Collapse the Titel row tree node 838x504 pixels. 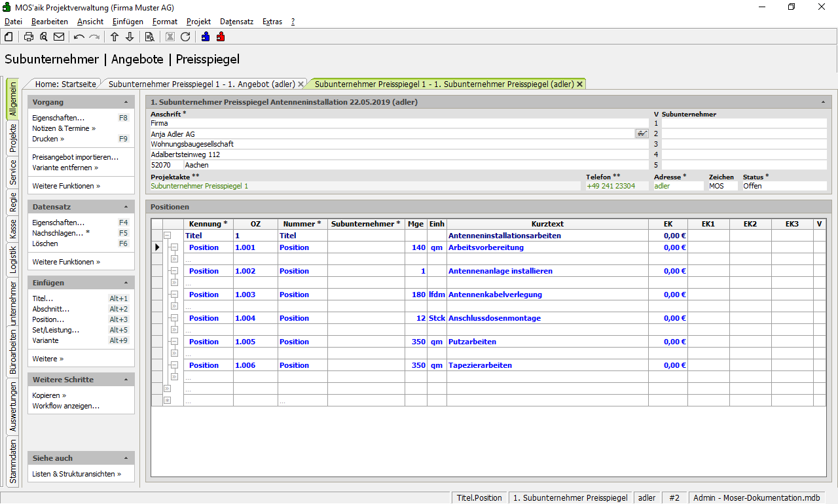(167, 236)
